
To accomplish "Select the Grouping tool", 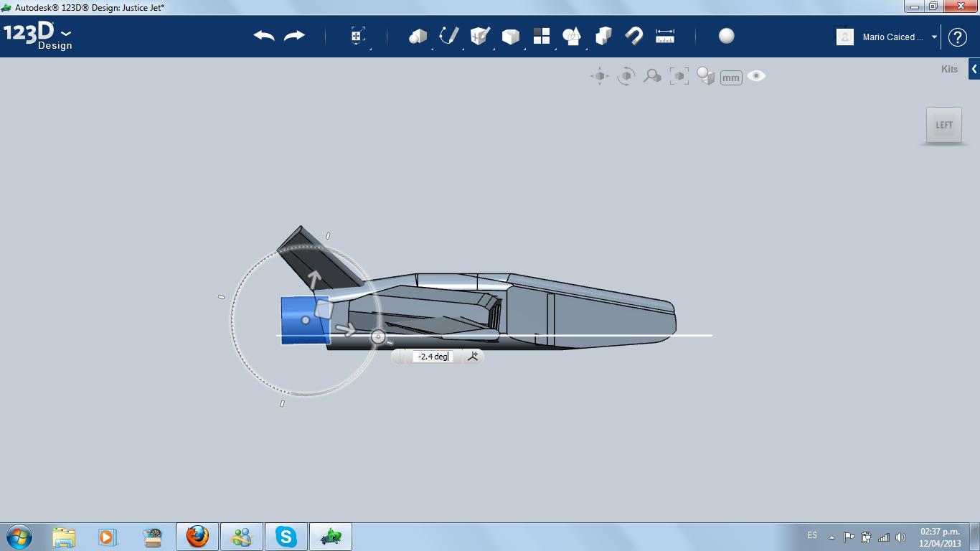I will coord(603,36).
